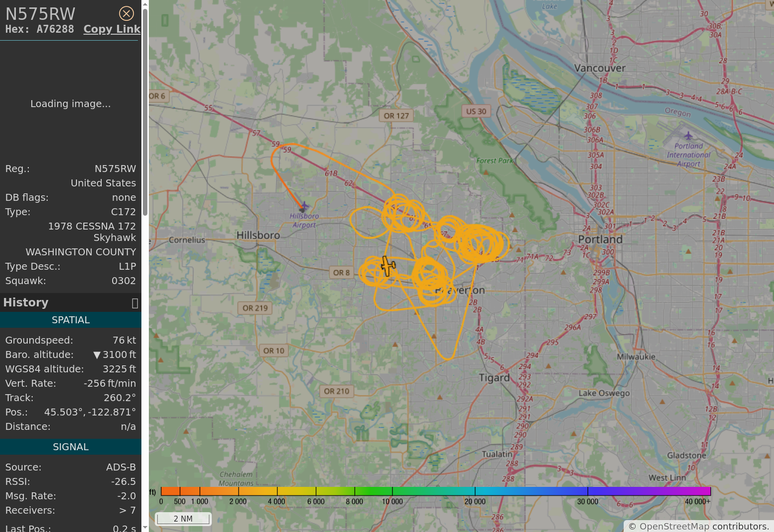
Task: Open the SPATIAL section header
Action: [x=70, y=320]
